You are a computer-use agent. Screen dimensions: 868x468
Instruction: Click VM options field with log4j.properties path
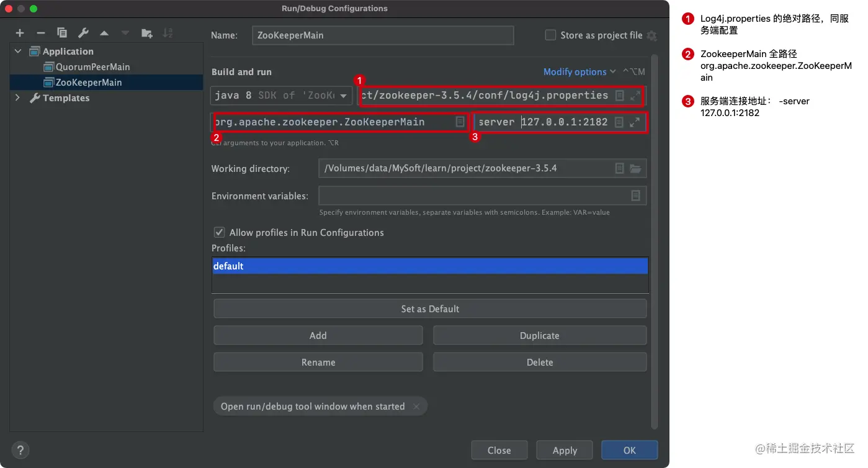pyautogui.click(x=503, y=96)
